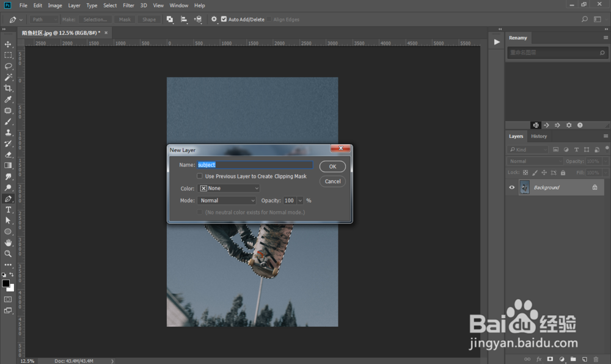This screenshot has width=611, height=364.
Task: Open Mode dropdown showing Normal in dialog
Action: [x=227, y=200]
